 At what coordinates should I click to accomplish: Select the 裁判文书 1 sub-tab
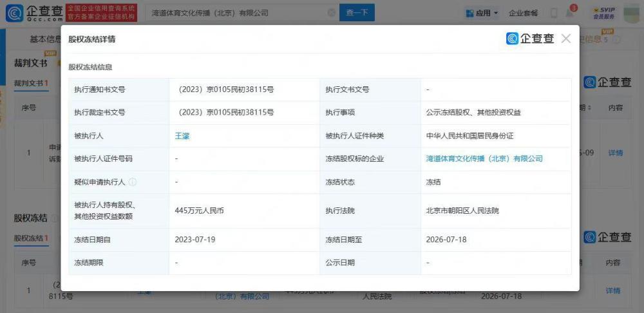(31, 83)
